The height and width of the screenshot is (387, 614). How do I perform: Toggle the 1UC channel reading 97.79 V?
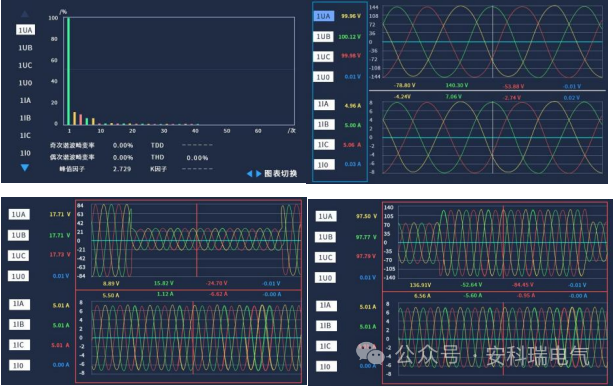(326, 257)
